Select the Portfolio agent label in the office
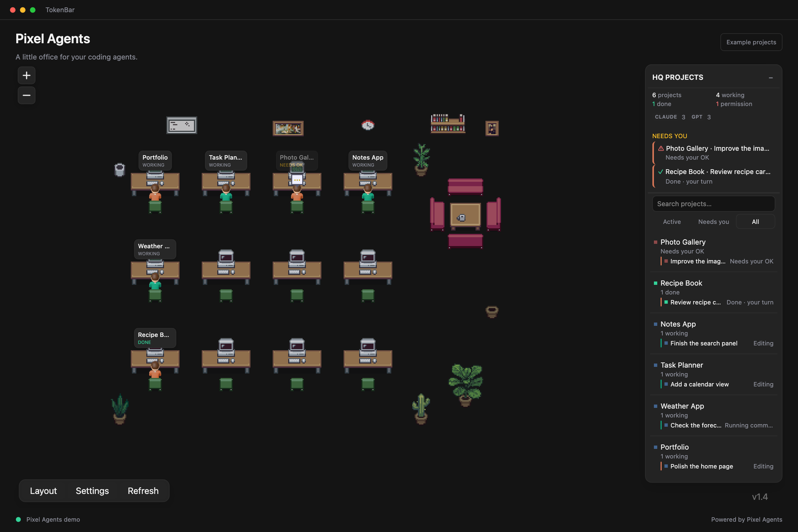 click(155, 160)
